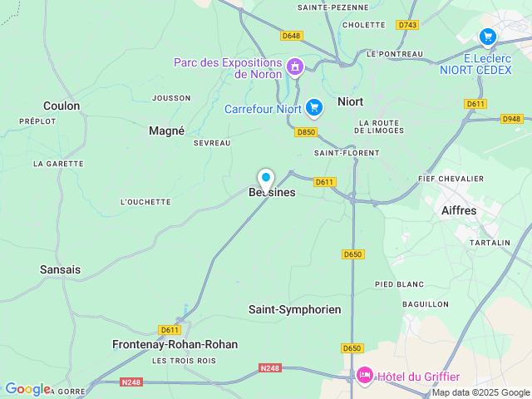Image resolution: width=532 pixels, height=399 pixels.
Task: Click the D743 road shield
Action: coord(407,25)
